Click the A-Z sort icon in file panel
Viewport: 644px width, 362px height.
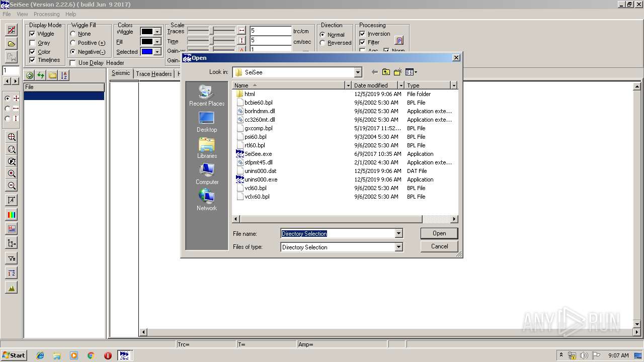pyautogui.click(x=64, y=75)
